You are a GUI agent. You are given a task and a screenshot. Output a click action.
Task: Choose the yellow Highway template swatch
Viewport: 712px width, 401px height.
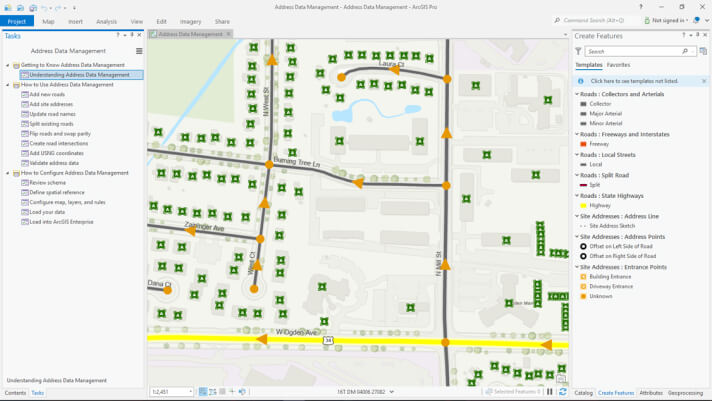point(583,206)
